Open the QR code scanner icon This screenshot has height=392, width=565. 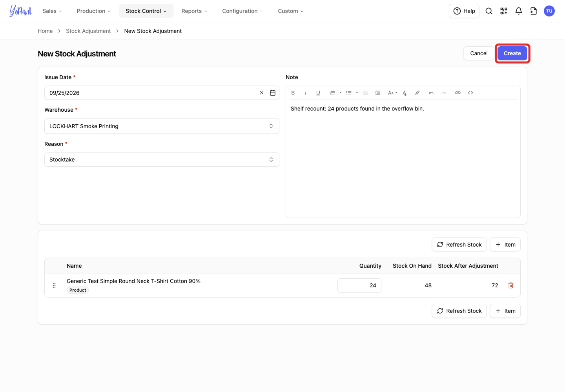tap(504, 11)
